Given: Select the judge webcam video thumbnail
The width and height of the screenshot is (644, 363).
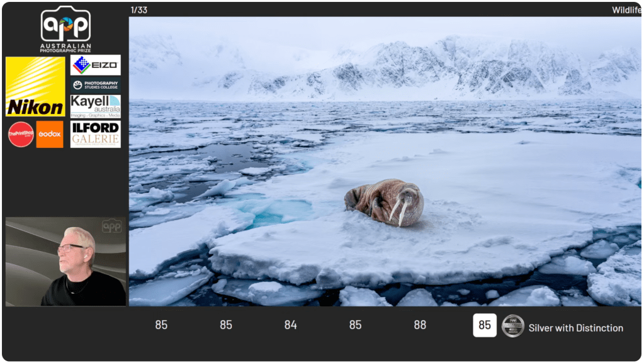Looking at the screenshot, I should click(x=65, y=262).
